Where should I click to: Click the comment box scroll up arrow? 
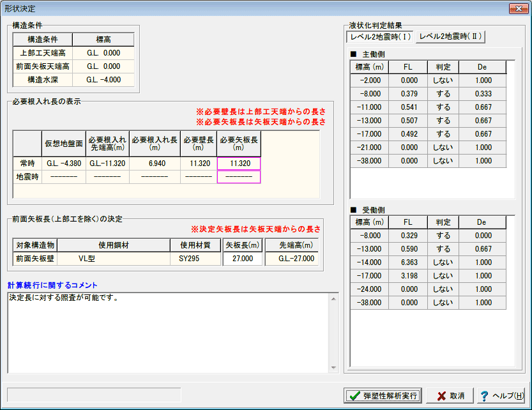coord(333,299)
